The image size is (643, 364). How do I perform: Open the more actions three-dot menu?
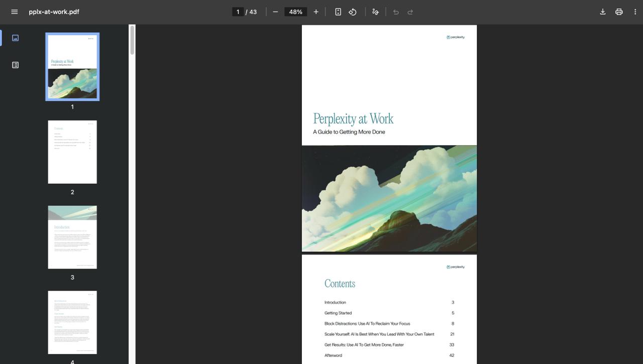pos(635,12)
